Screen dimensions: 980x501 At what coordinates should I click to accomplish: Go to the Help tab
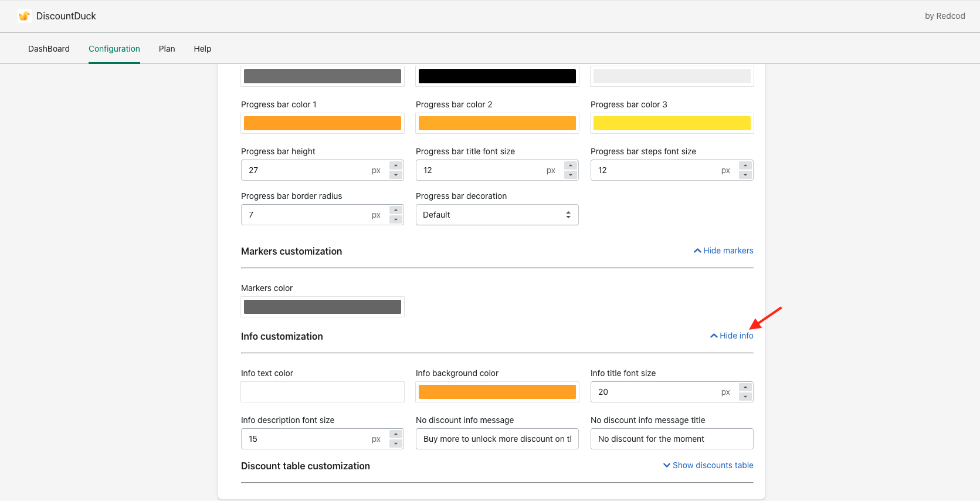coord(202,49)
